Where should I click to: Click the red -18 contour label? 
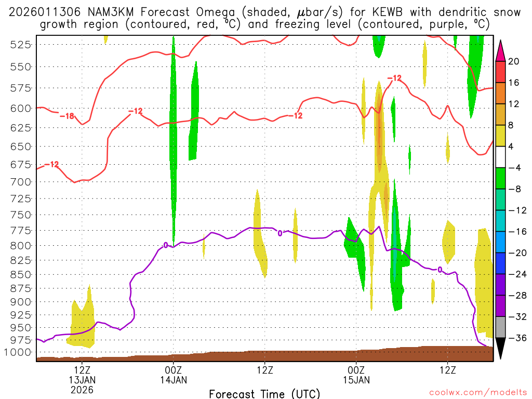pyautogui.click(x=67, y=116)
